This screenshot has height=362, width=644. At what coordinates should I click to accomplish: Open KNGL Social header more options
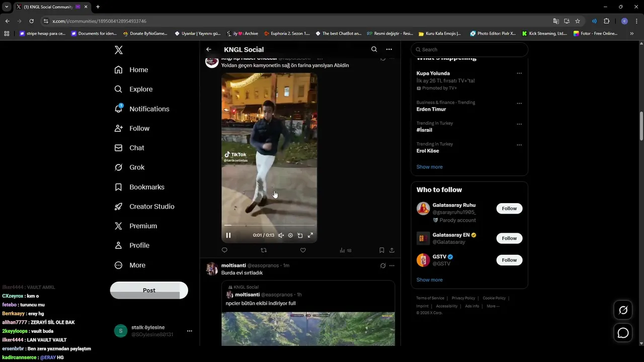389,49
